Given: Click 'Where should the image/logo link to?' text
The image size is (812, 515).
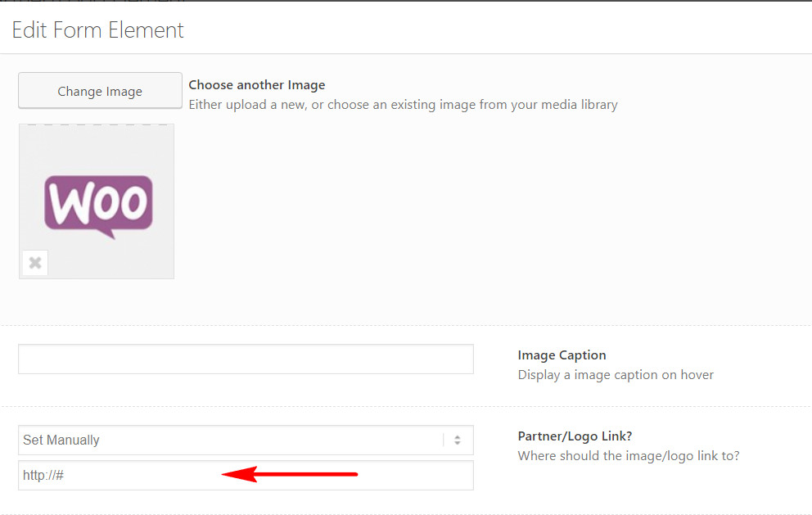Looking at the screenshot, I should pyautogui.click(x=629, y=456).
